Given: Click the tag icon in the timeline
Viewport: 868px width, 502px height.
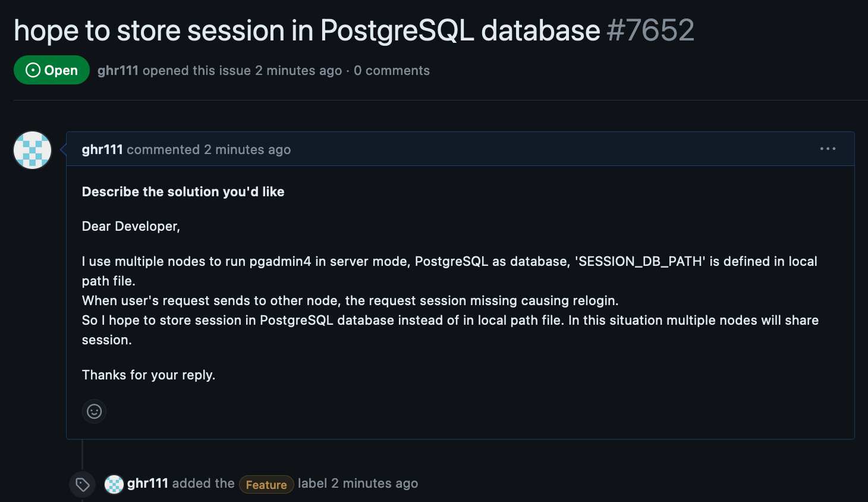Looking at the screenshot, I should coord(83,484).
